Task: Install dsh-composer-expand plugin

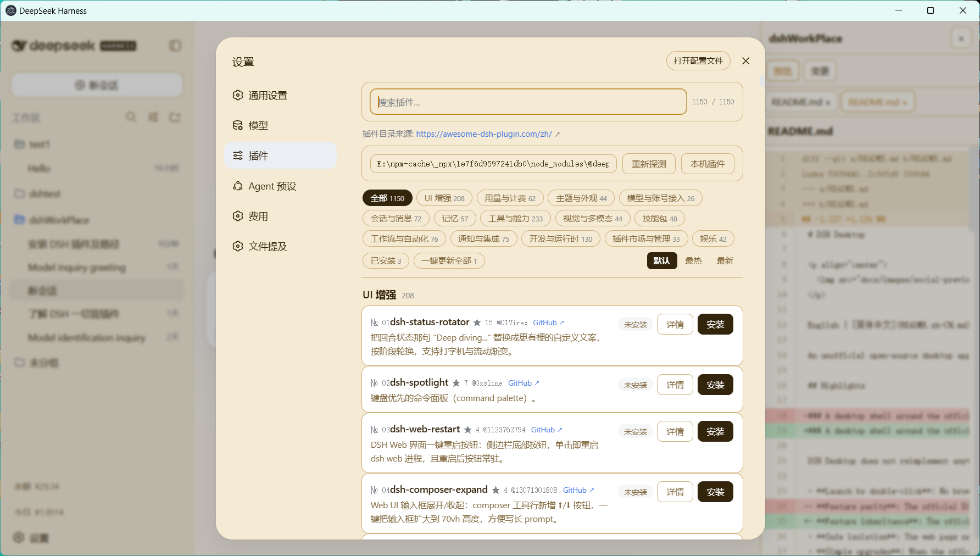Action: click(x=715, y=492)
